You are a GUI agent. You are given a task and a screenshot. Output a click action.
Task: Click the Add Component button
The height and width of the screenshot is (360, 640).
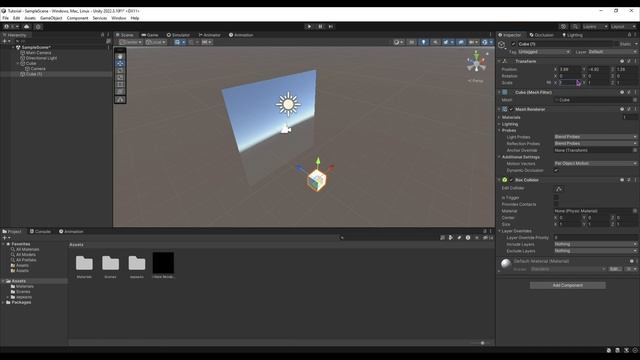point(568,285)
